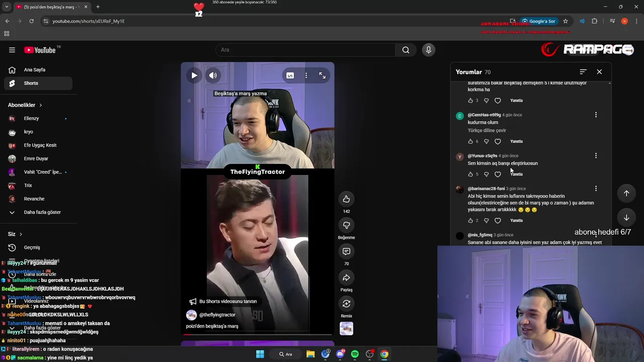Open the Short's three-dot options menu
644x362 pixels.
306,75
